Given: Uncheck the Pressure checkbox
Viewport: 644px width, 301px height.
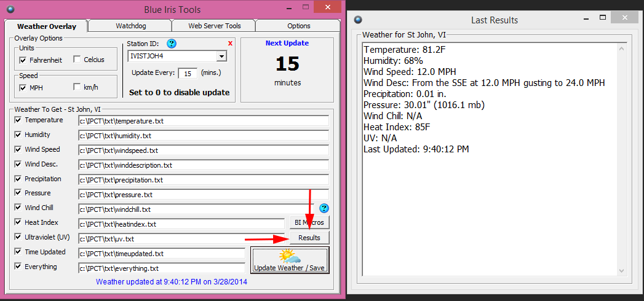Looking at the screenshot, I should point(18,193).
